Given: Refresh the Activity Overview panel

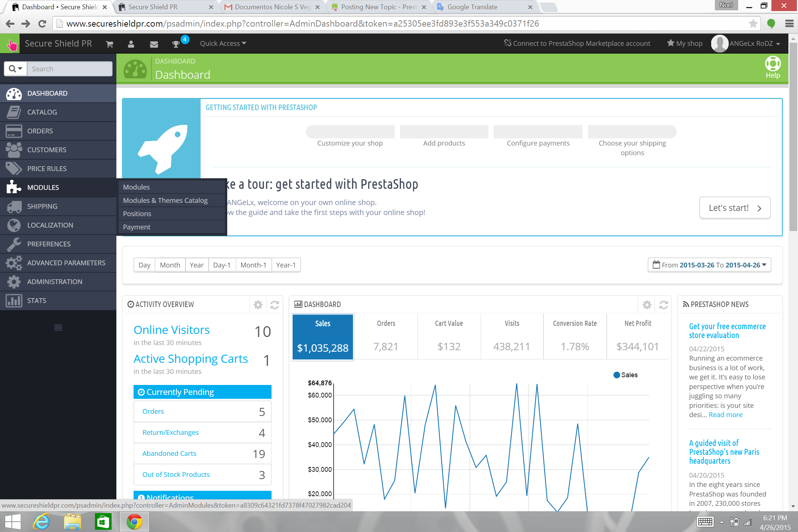Looking at the screenshot, I should click(274, 305).
